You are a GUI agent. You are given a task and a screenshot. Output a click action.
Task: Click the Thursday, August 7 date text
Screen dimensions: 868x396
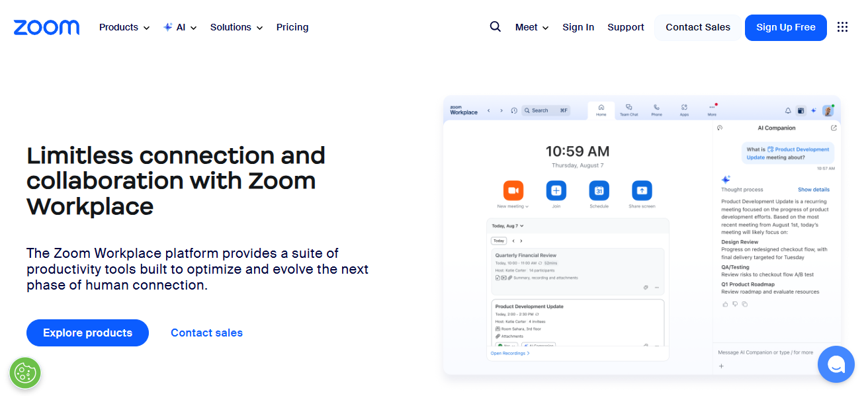tap(578, 165)
